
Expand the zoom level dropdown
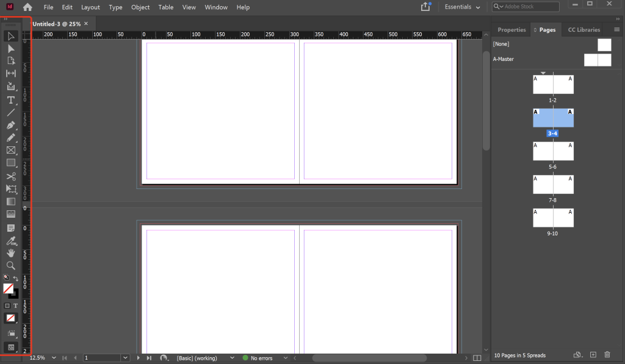coord(54,358)
